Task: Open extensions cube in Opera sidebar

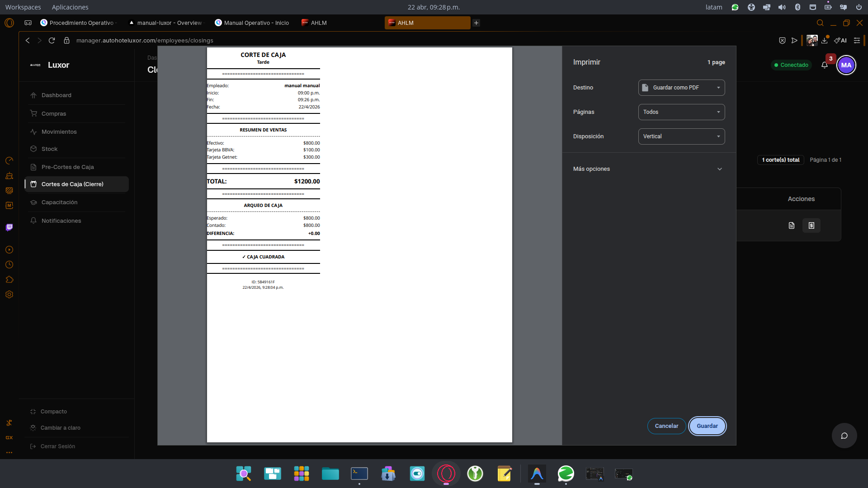Action: point(9,280)
